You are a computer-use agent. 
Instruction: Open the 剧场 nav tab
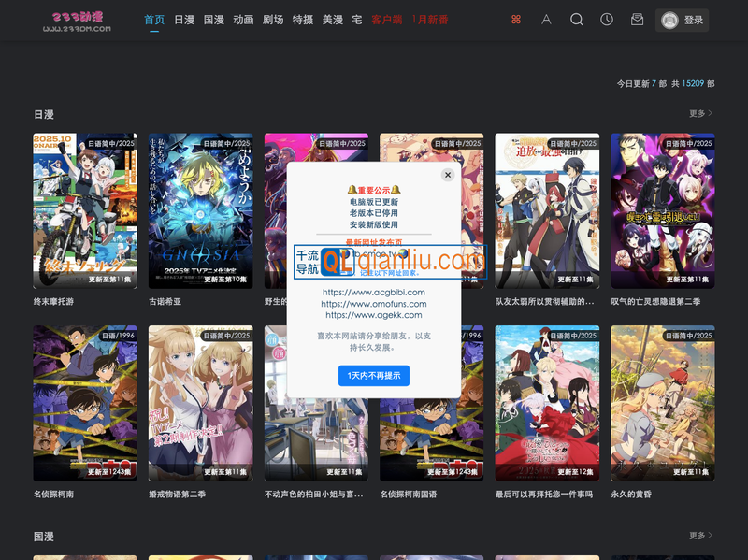(x=273, y=20)
